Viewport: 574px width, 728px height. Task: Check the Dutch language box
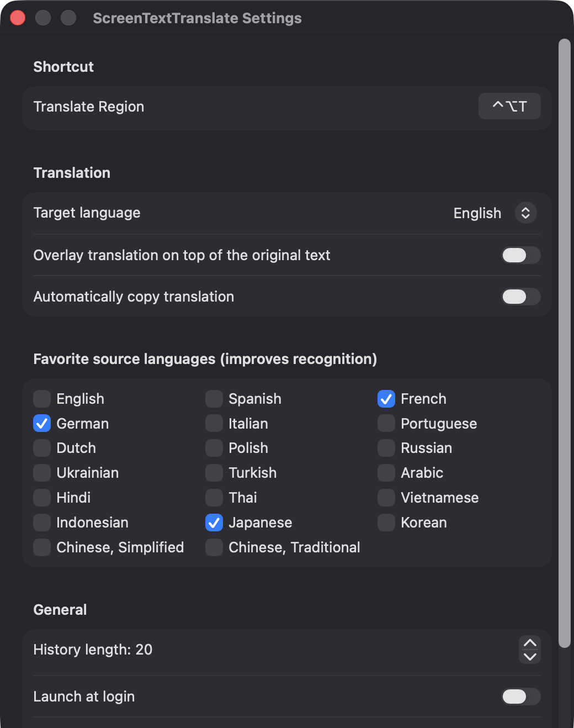(42, 448)
